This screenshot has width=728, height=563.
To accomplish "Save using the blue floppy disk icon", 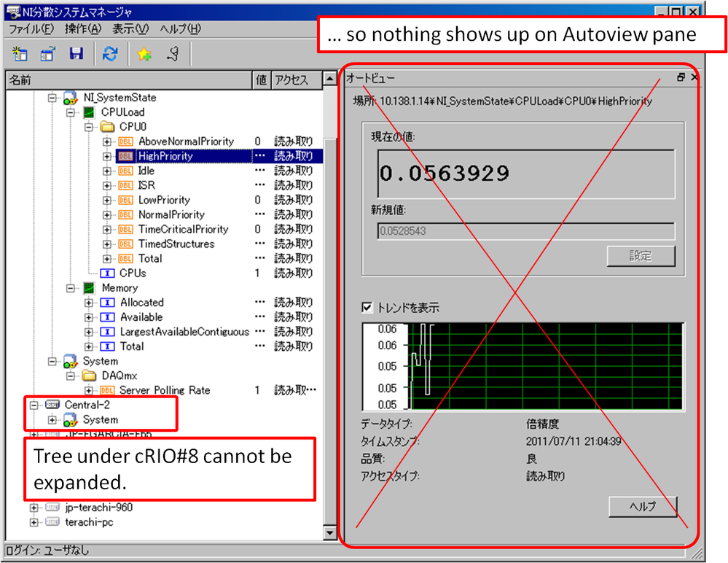I will tap(76, 54).
